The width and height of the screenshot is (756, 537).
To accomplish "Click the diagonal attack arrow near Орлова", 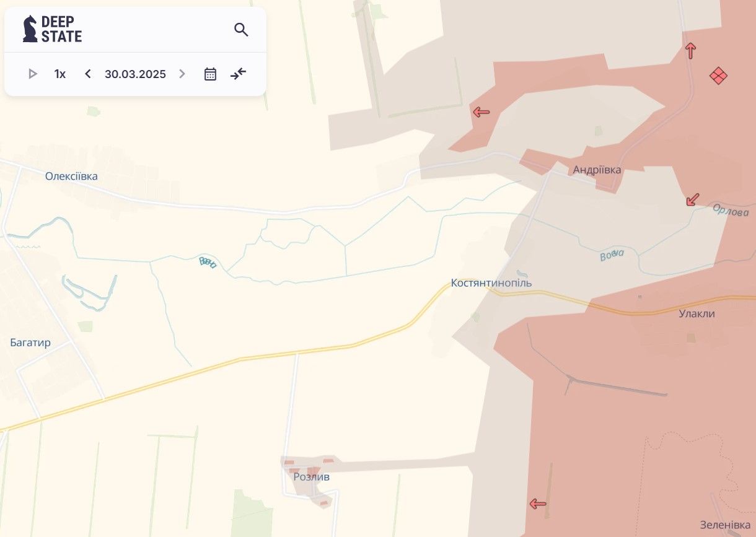I will 693,199.
